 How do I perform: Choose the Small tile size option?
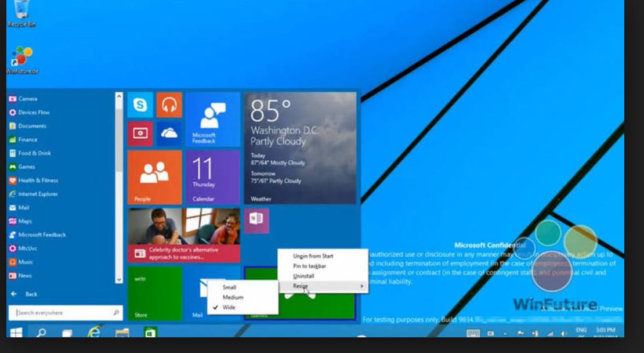229,287
